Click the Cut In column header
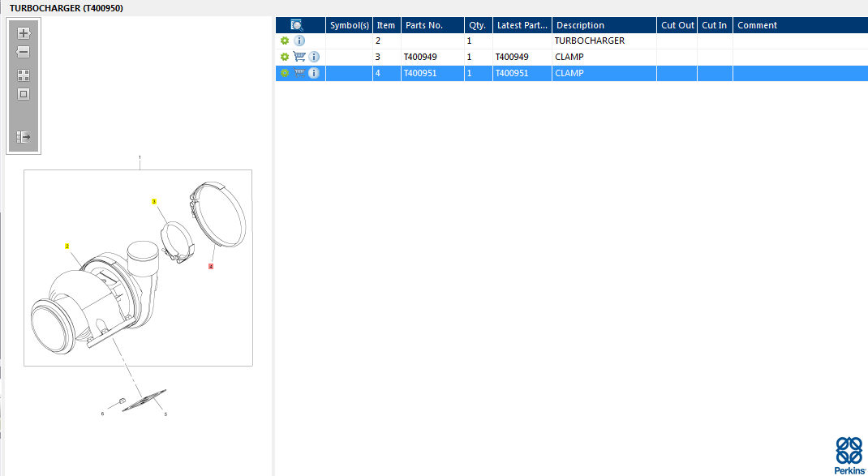 click(x=715, y=25)
